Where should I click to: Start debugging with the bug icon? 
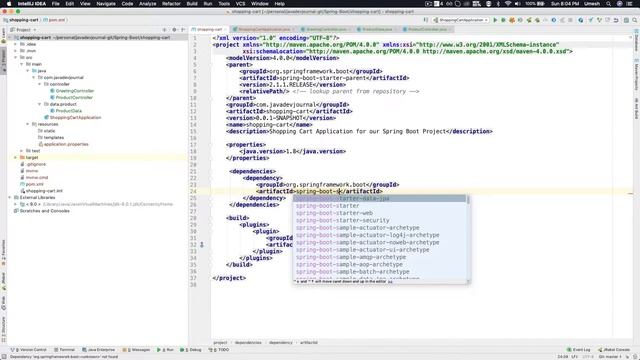coord(503,20)
